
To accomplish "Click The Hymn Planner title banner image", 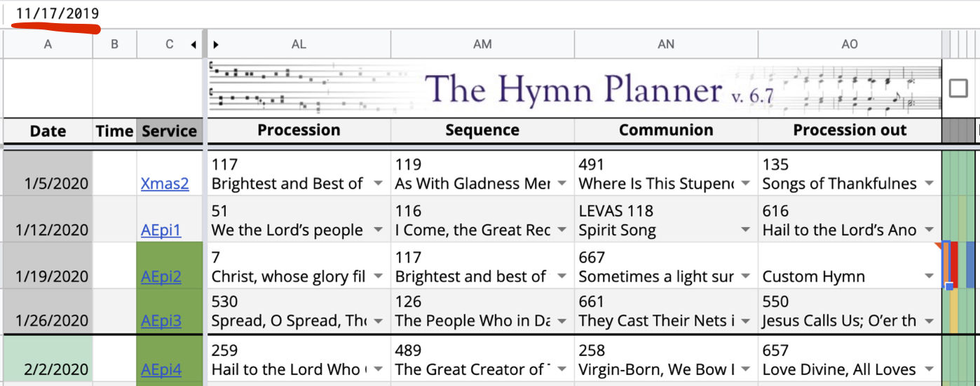I will 575,88.
